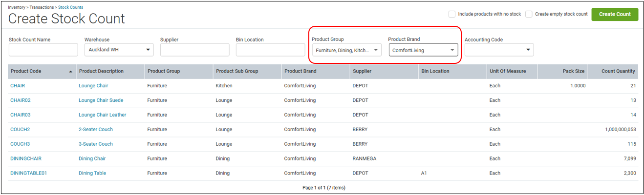Sort by Count Quantity column header
This screenshot has width=644, height=195.
(613, 71)
